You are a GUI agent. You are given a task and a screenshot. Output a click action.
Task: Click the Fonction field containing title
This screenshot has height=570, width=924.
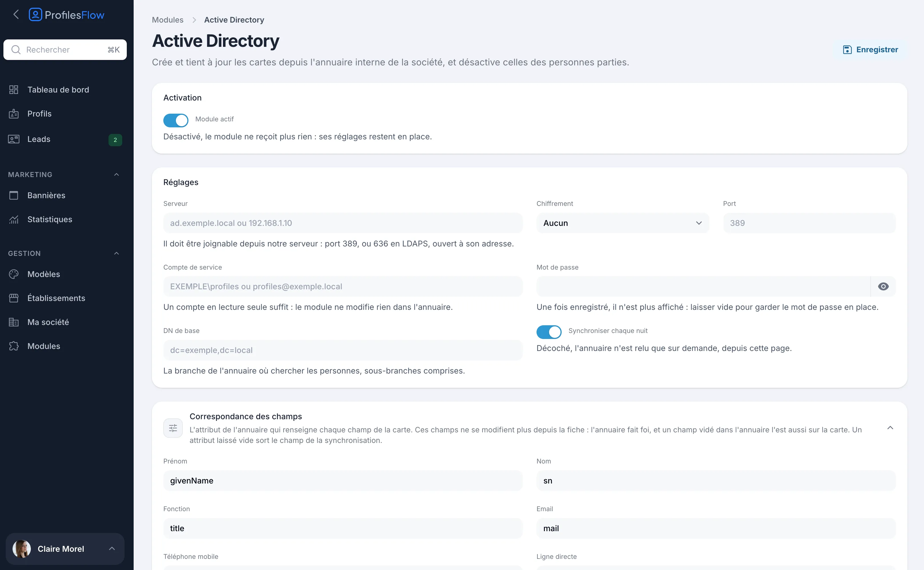pyautogui.click(x=343, y=528)
